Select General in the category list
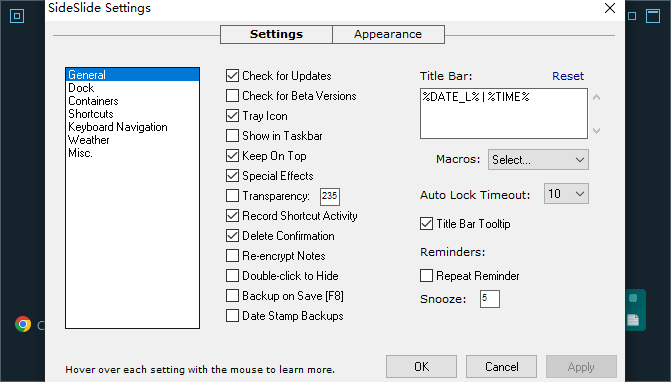The image size is (671, 382). 132,75
